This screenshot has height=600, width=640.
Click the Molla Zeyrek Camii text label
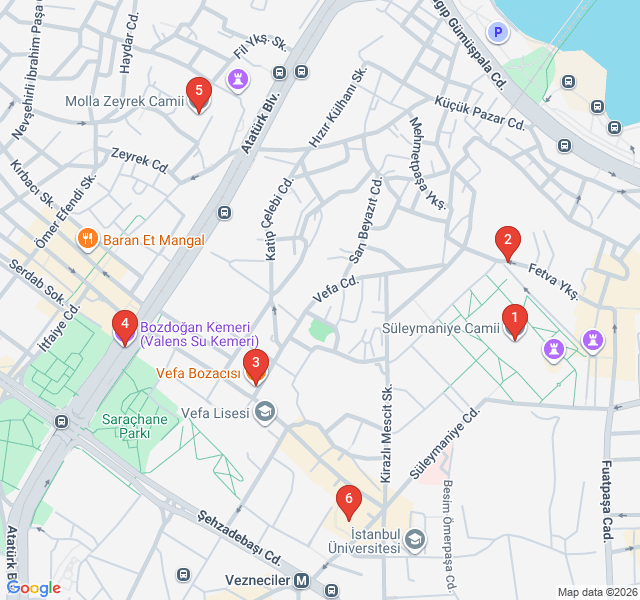pyautogui.click(x=124, y=101)
